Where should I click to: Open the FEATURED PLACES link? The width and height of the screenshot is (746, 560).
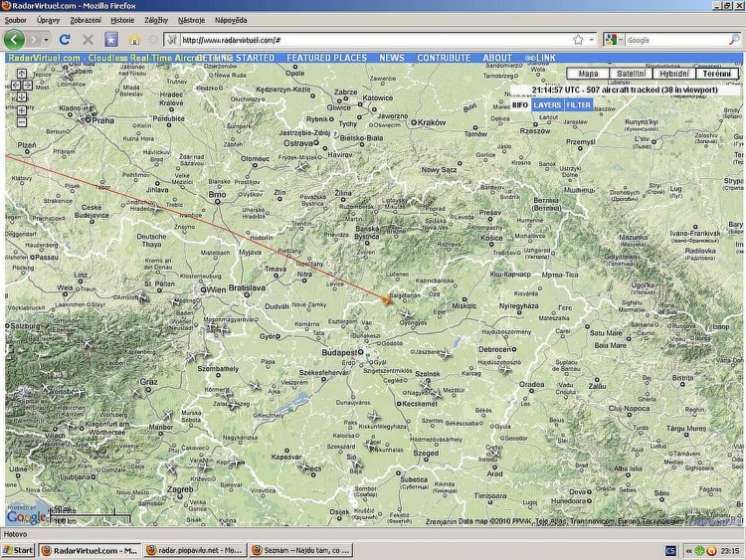pyautogui.click(x=327, y=58)
